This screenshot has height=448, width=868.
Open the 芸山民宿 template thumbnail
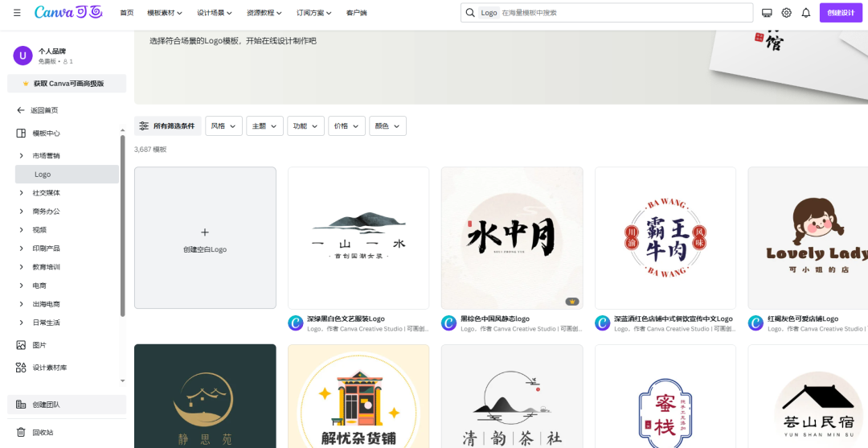pyautogui.click(x=809, y=396)
